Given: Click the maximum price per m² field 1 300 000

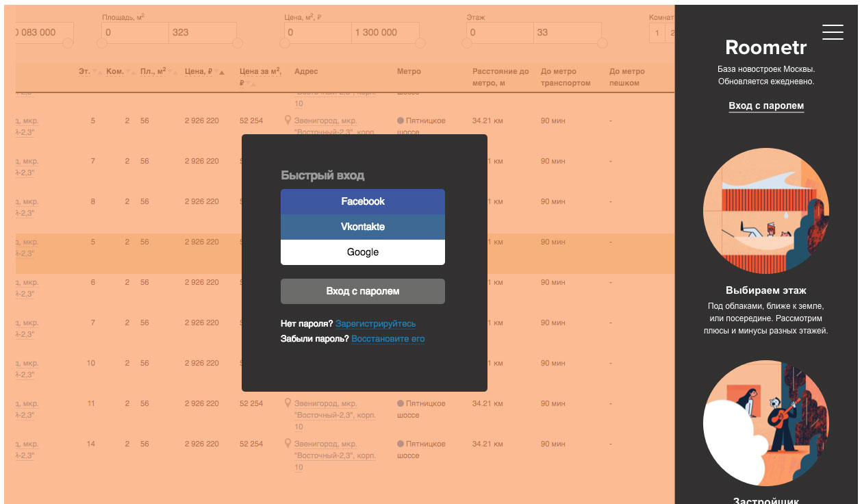Looking at the screenshot, I should point(385,32).
